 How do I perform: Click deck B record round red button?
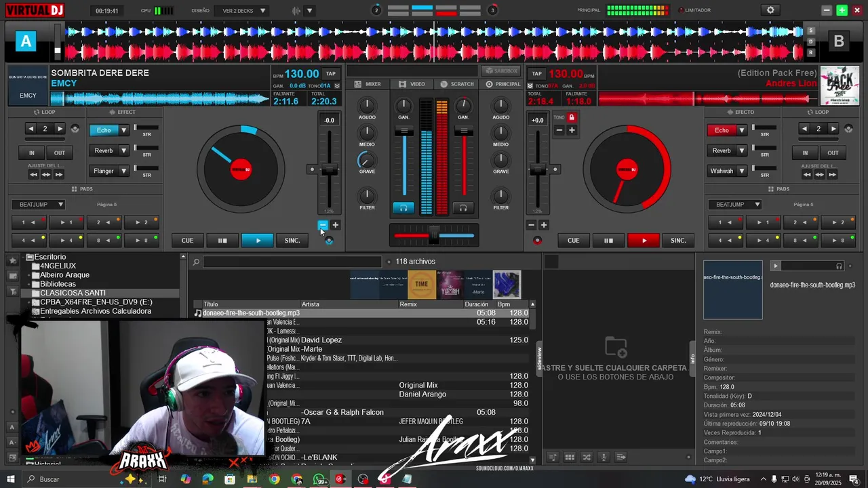[x=538, y=241]
